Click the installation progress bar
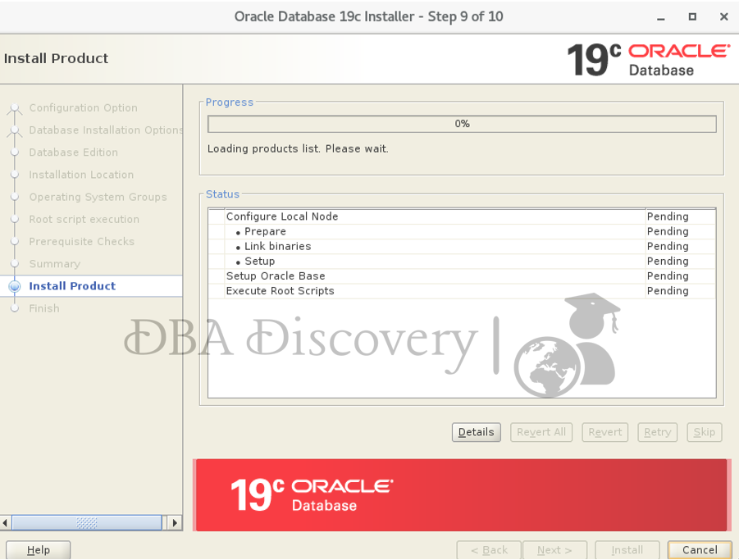 tap(462, 124)
